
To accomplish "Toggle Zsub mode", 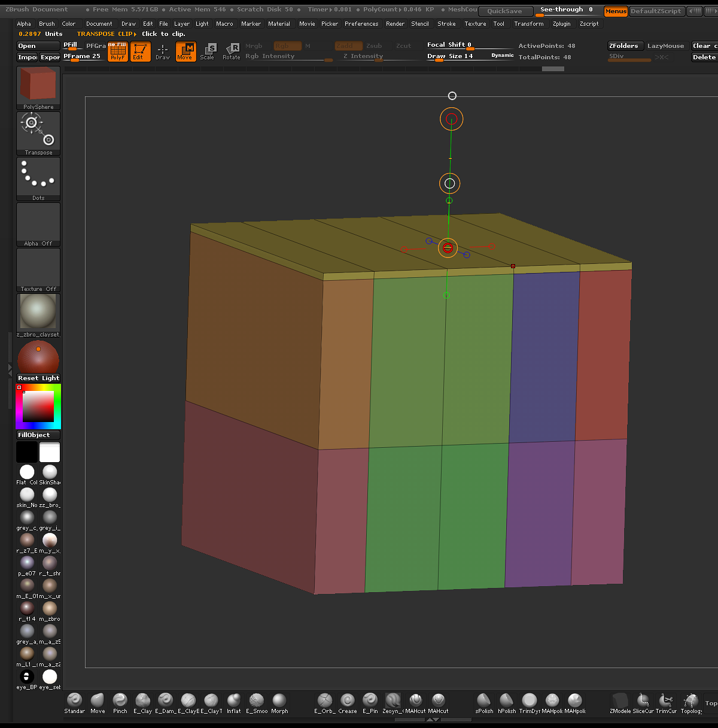I will (x=374, y=46).
